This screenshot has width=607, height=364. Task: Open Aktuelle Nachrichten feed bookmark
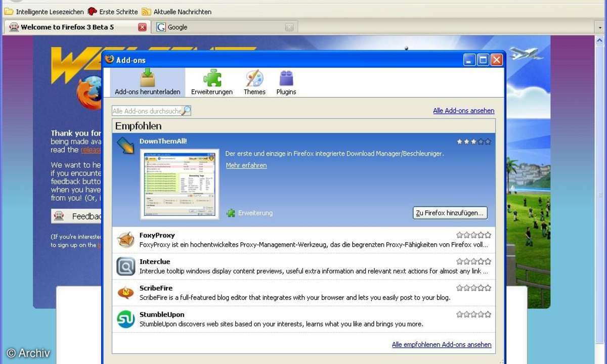click(x=177, y=11)
